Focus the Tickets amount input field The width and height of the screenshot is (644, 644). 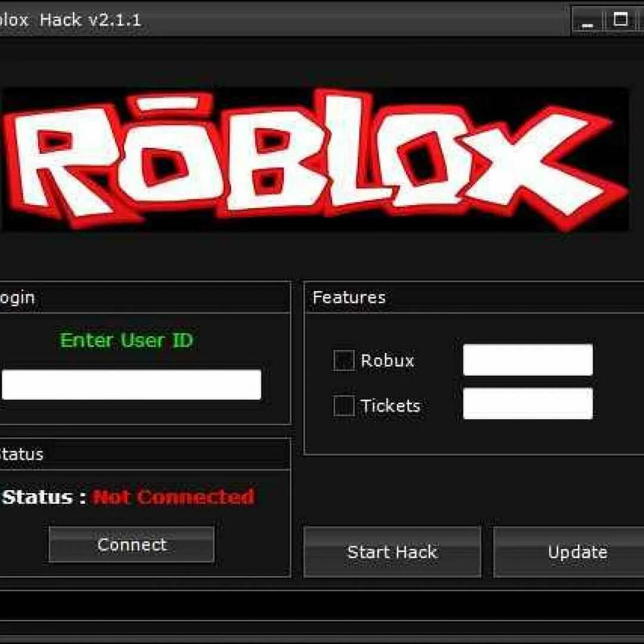pyautogui.click(x=528, y=404)
